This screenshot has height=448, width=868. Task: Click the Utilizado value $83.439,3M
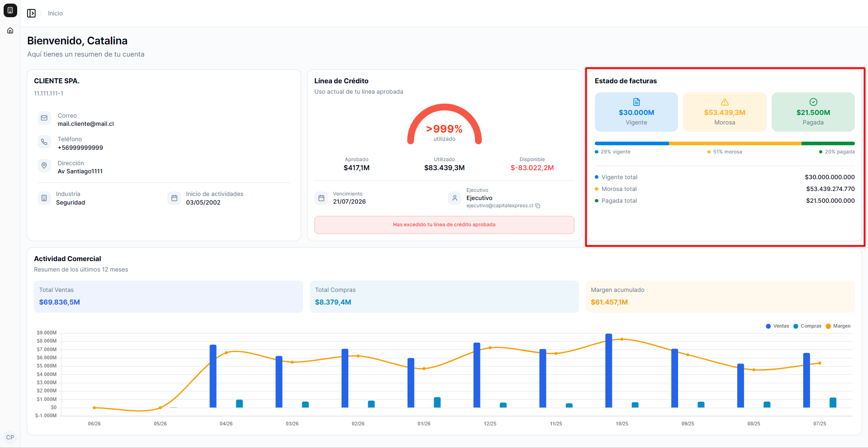(x=444, y=168)
